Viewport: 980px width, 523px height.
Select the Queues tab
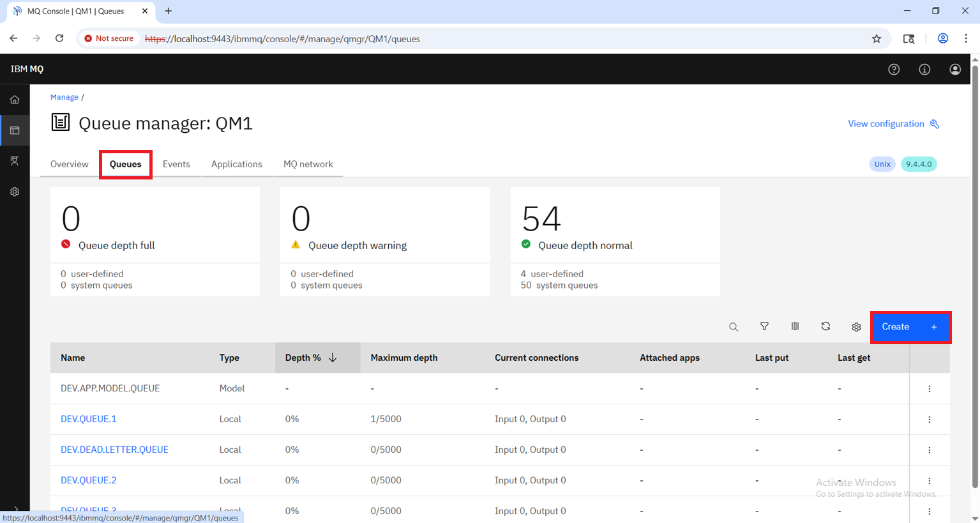126,164
